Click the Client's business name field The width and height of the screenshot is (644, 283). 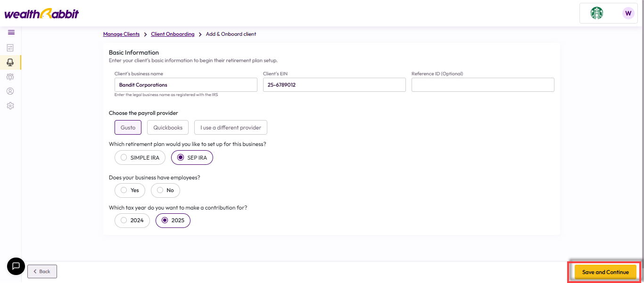pyautogui.click(x=186, y=85)
